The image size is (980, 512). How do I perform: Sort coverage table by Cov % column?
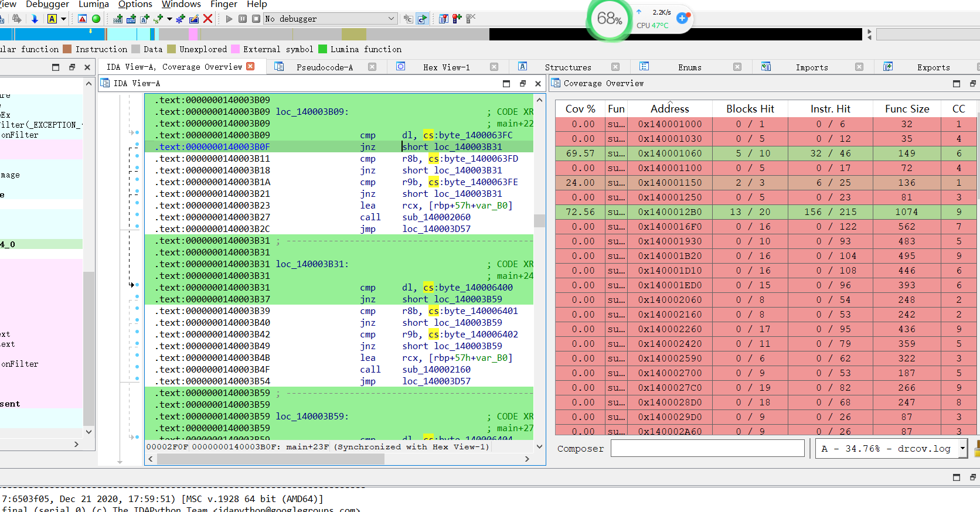point(580,109)
